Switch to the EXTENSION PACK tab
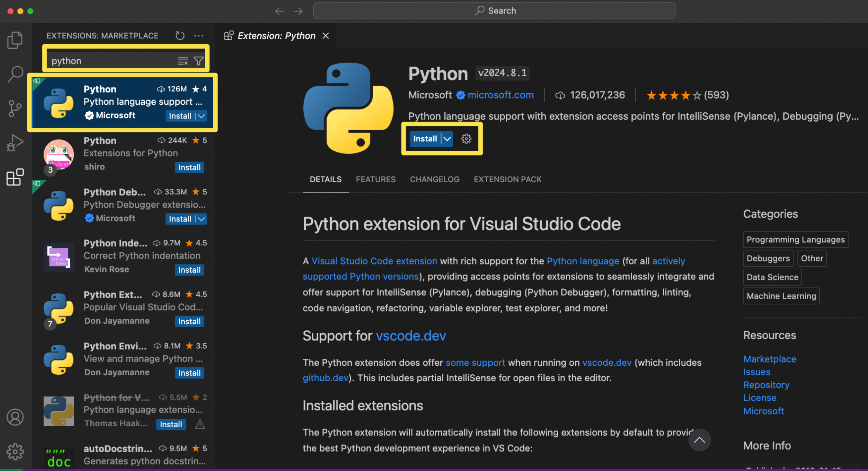Screen dimensions: 868x471 click(507, 179)
